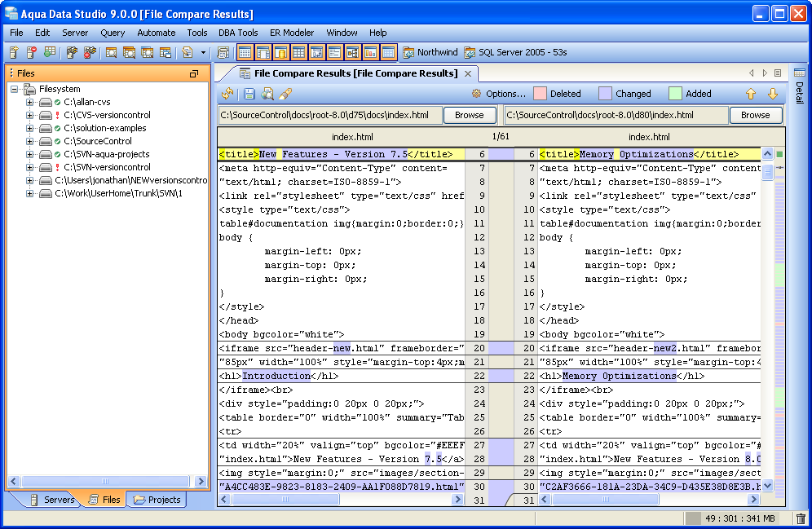
Task: Jump to next difference with down arrow
Action: [772, 94]
